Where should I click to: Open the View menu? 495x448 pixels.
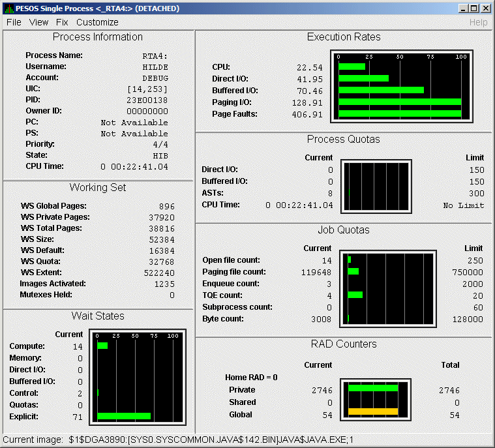click(x=39, y=22)
